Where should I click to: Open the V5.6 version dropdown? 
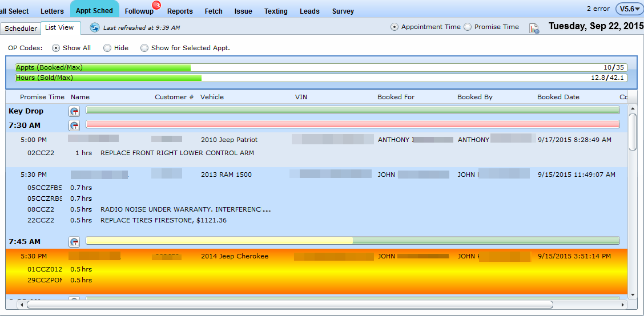click(630, 9)
